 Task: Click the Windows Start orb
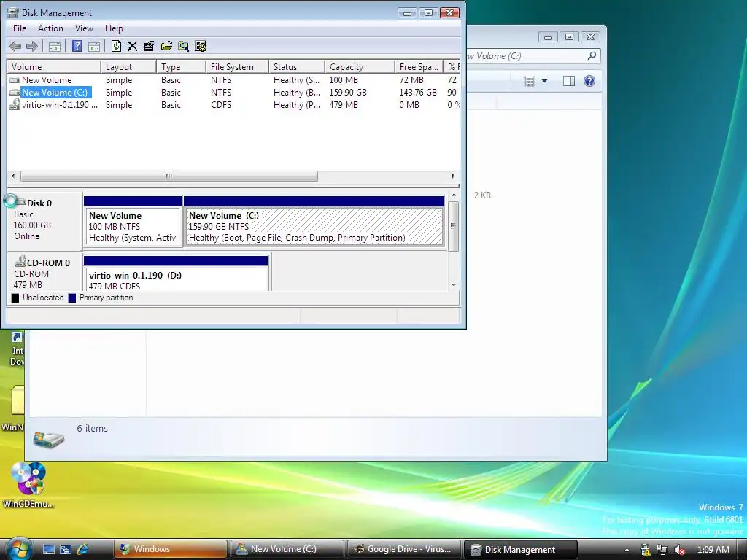click(x=18, y=548)
